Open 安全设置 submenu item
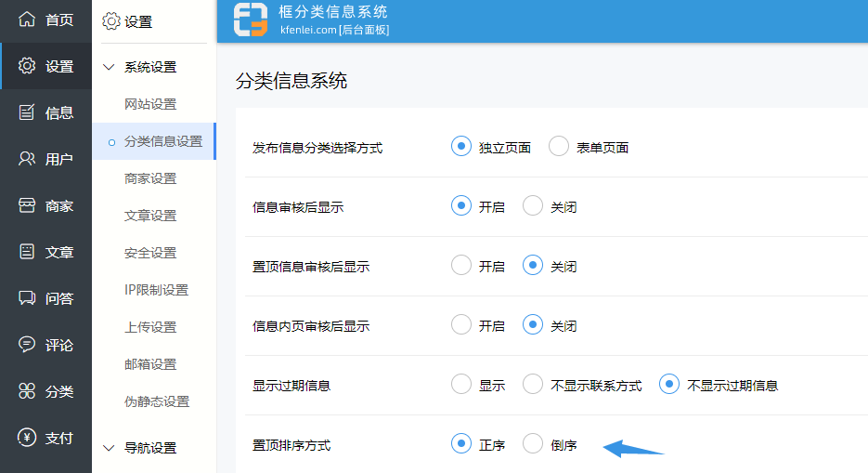Screen dimensions: 868x473 pos(150,253)
